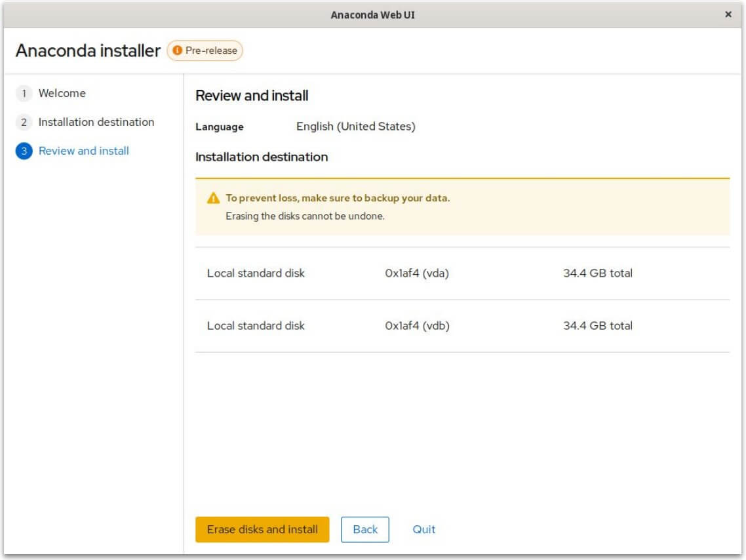
Task: Go back using the Back button
Action: (x=365, y=529)
